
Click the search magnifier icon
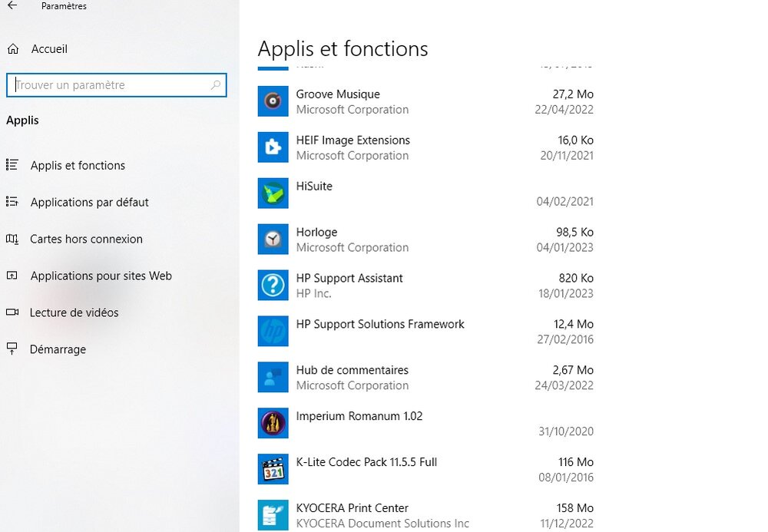(x=216, y=85)
